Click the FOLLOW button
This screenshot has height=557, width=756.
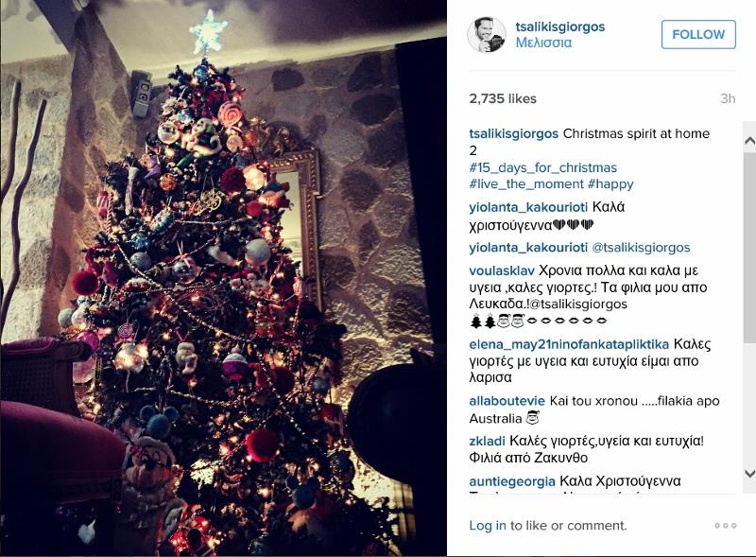point(698,34)
